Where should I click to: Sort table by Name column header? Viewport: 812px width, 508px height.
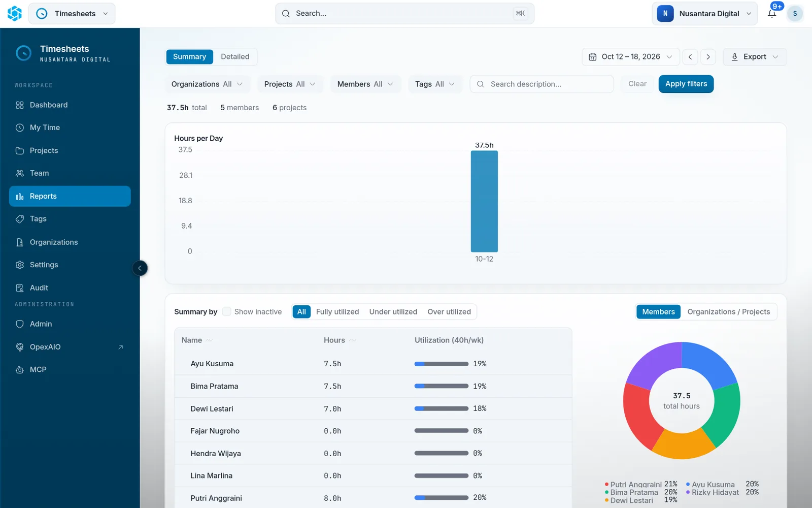point(197,340)
